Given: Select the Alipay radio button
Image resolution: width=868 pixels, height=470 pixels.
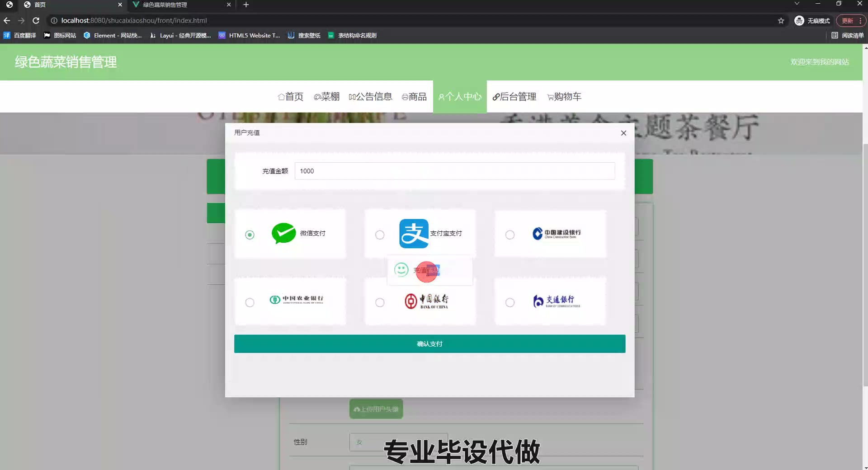Looking at the screenshot, I should [x=380, y=235].
